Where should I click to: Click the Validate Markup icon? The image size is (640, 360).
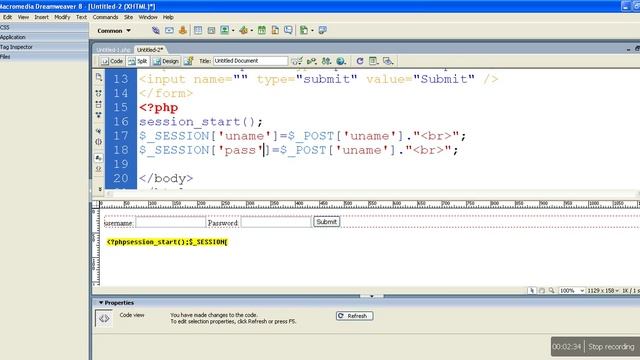click(x=311, y=61)
